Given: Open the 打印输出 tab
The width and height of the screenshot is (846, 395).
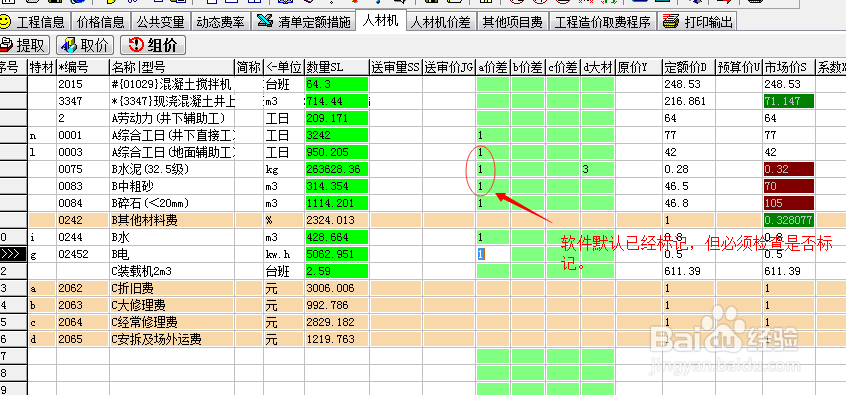Looking at the screenshot, I should [698, 22].
